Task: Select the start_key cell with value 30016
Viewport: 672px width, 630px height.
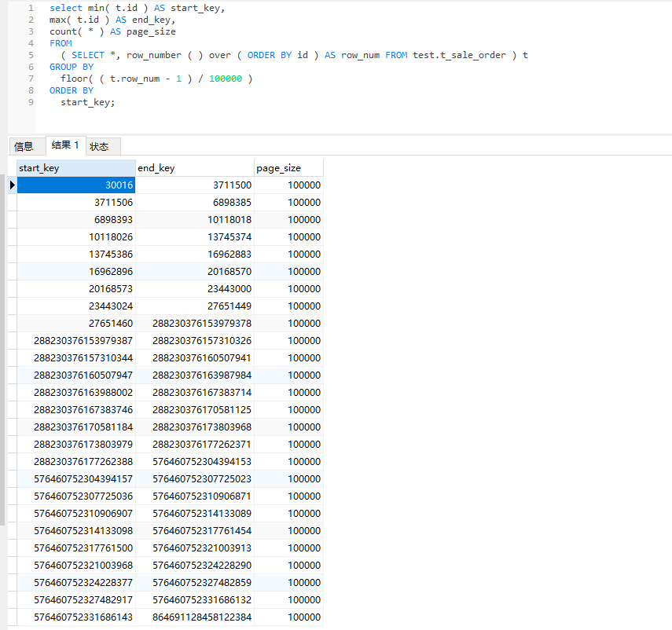Action: [75, 185]
